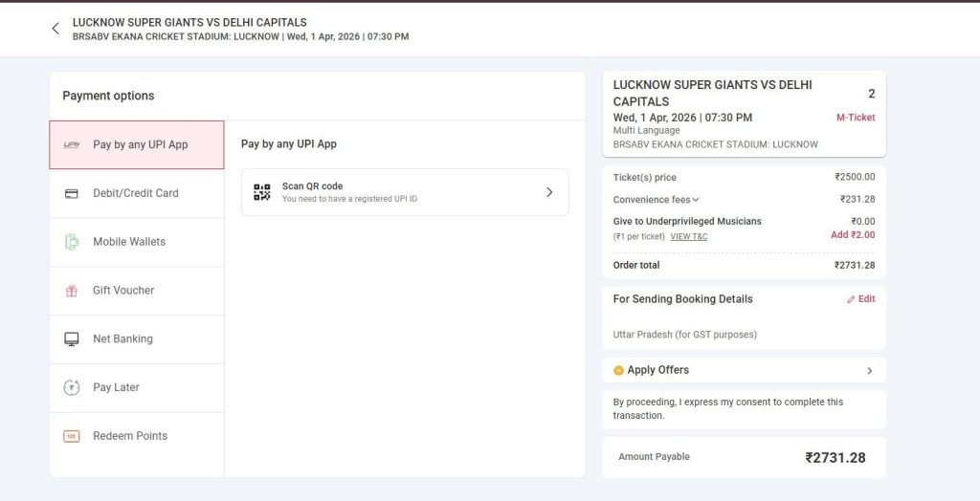Open Redeem Points payment option

(136, 436)
